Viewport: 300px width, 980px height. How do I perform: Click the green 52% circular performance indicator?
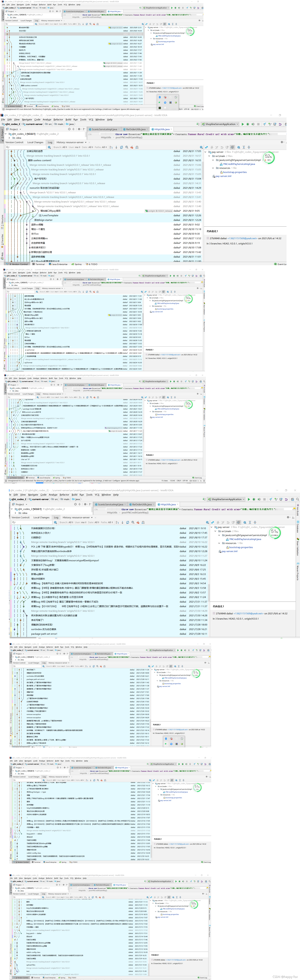[269, 158]
